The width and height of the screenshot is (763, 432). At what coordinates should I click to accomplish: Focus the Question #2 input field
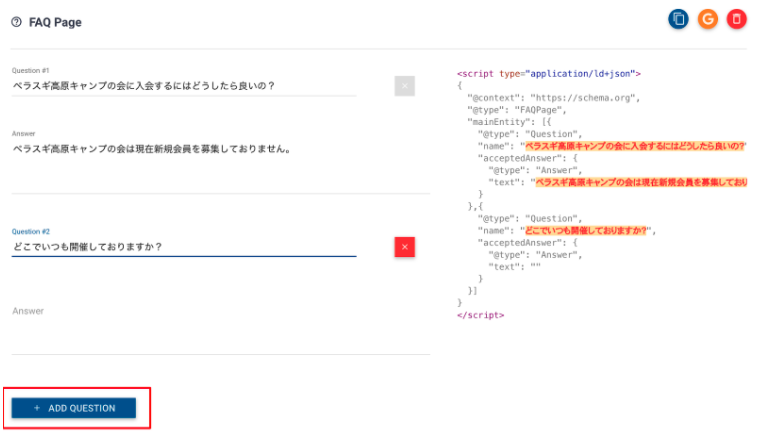(x=183, y=247)
